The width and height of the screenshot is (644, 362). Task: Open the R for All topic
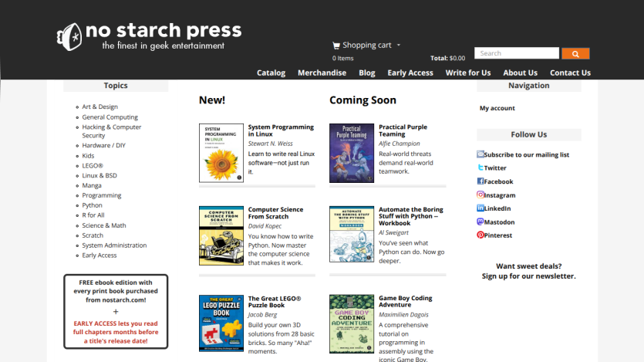93,215
